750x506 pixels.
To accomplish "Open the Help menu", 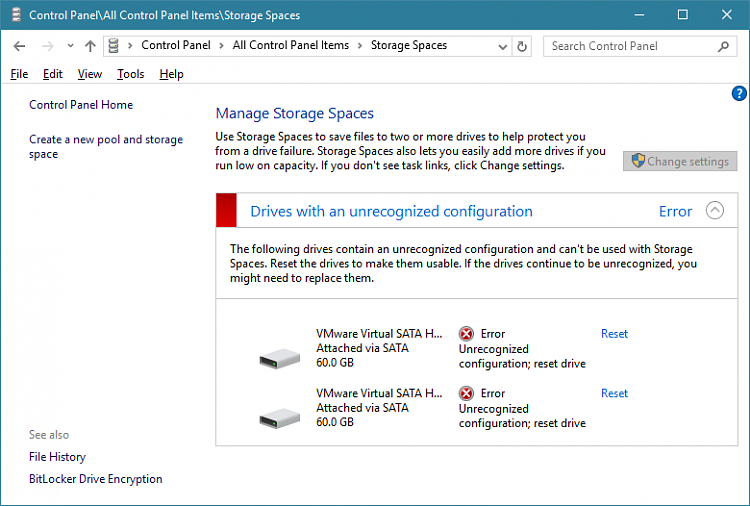I will click(x=171, y=74).
